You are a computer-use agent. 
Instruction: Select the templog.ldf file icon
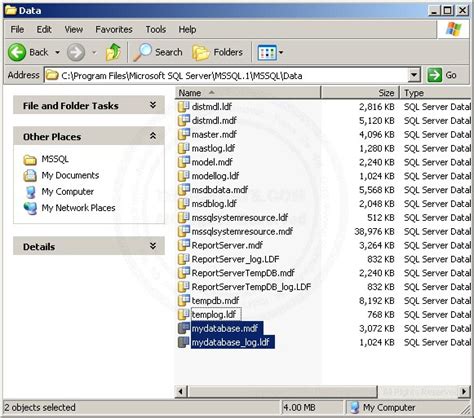pos(184,314)
